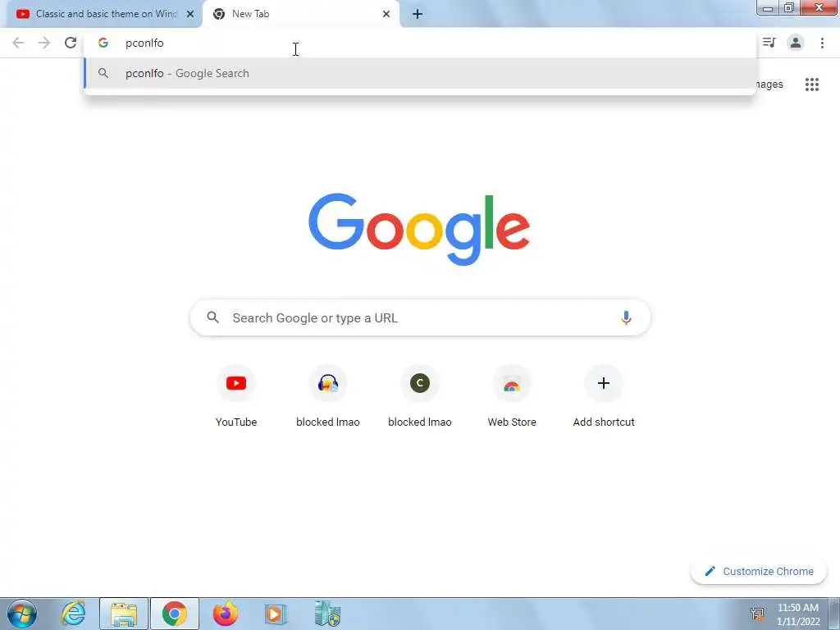Screen dimensions: 840x630
Task: Go forward using the forward arrow
Action: tap(44, 43)
